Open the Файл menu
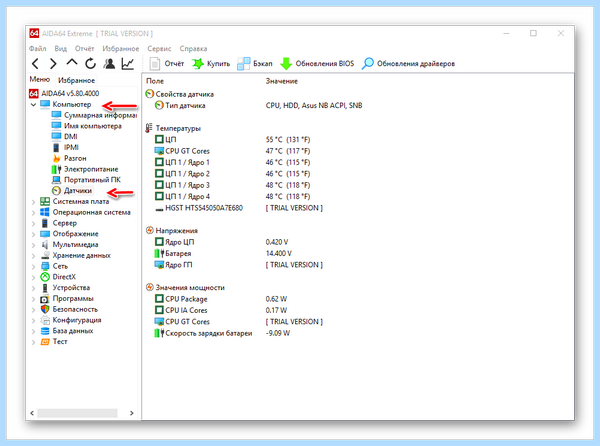 [x=38, y=49]
